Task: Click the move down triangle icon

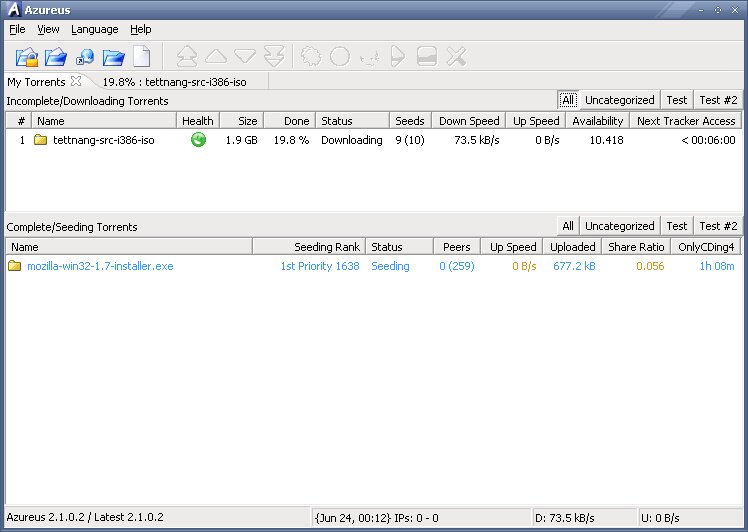Action: pyautogui.click(x=245, y=56)
